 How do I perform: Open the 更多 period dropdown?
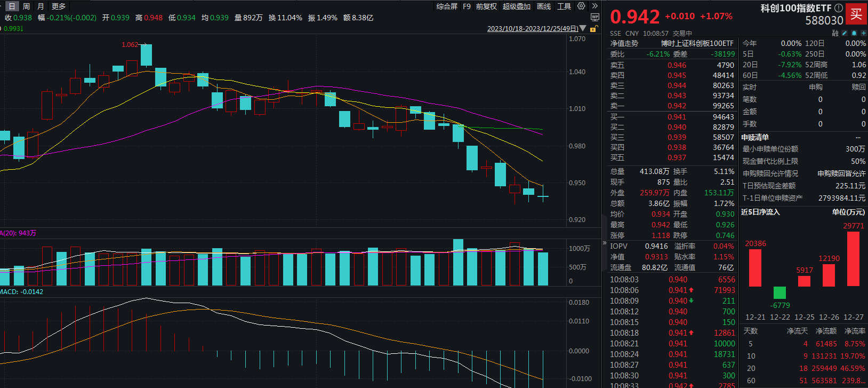(x=59, y=6)
